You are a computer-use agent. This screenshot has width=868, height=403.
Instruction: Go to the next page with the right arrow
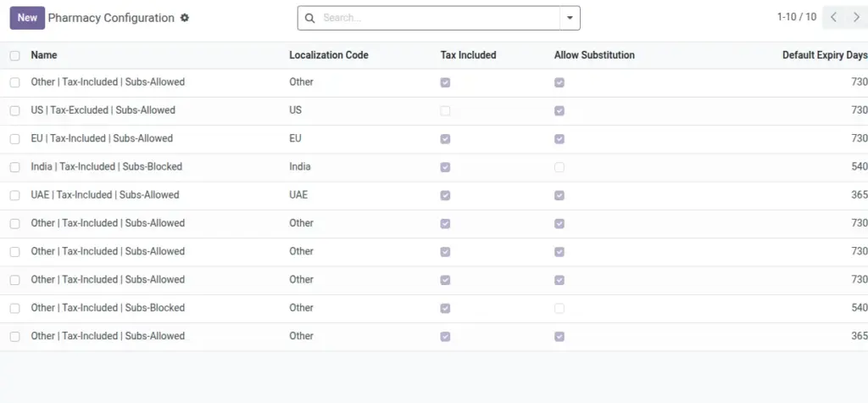pos(856,17)
